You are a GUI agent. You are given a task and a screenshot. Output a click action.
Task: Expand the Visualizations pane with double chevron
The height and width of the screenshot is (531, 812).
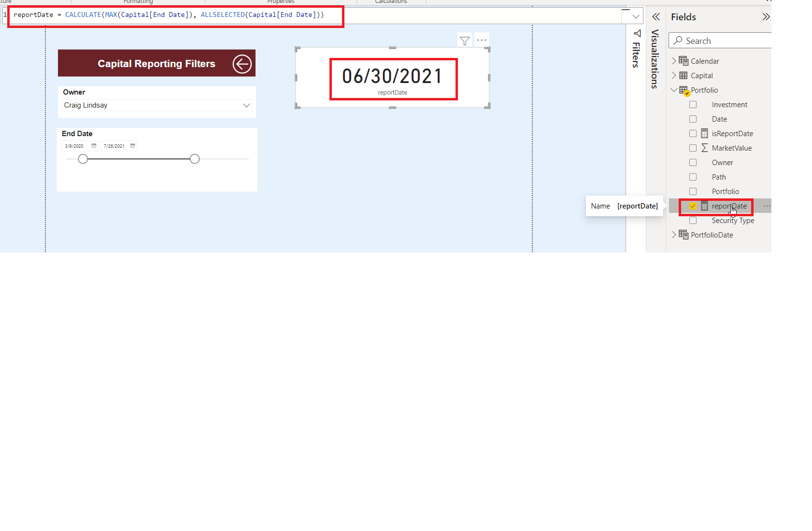point(655,17)
